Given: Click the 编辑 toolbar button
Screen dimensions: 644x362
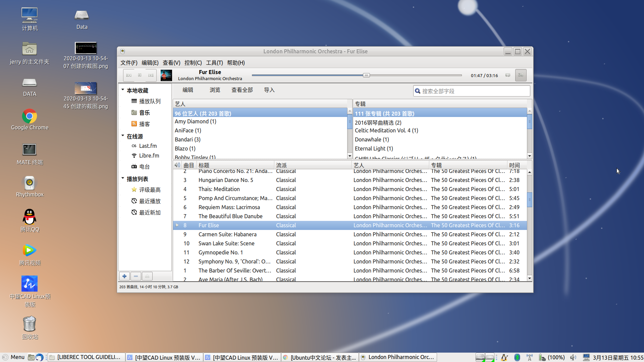Looking at the screenshot, I should 188,90.
